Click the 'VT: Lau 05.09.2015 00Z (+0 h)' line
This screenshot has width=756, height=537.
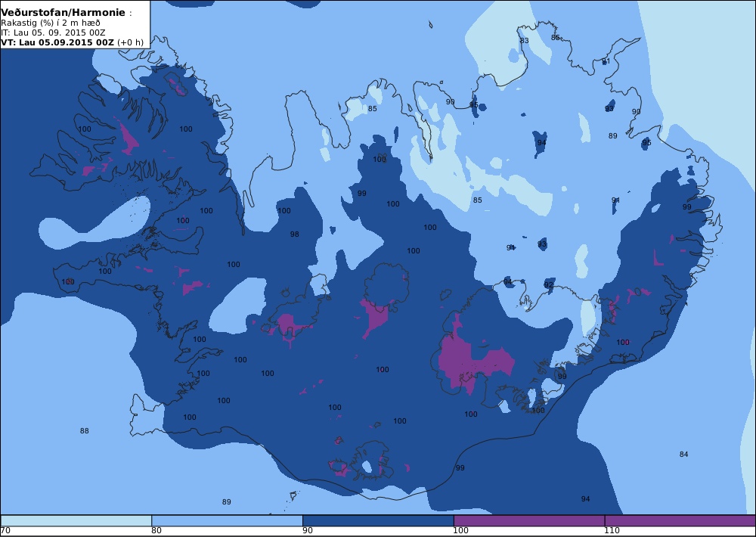(72, 42)
